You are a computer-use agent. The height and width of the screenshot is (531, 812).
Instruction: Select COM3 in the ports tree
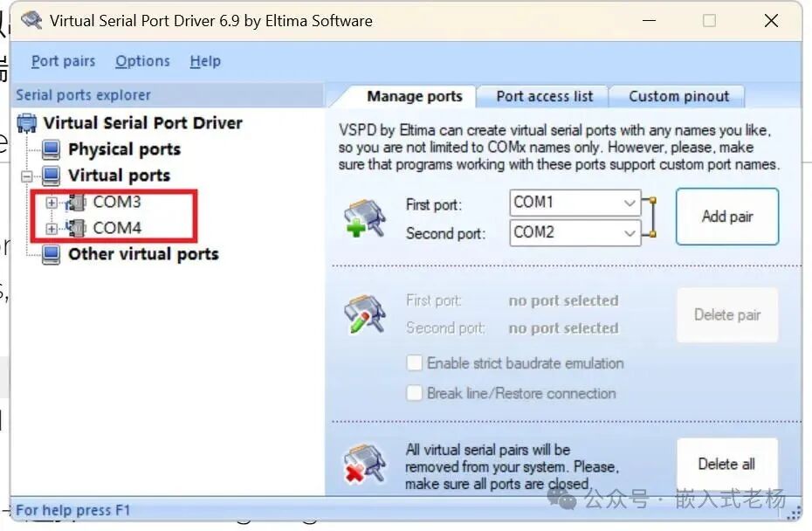point(117,202)
